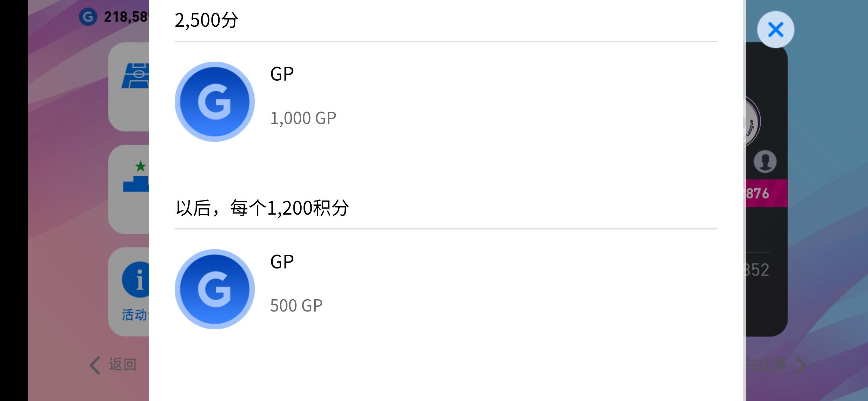Tap the right chevron for 前往比赛
Image resolution: width=868 pixels, height=401 pixels.
[801, 365]
